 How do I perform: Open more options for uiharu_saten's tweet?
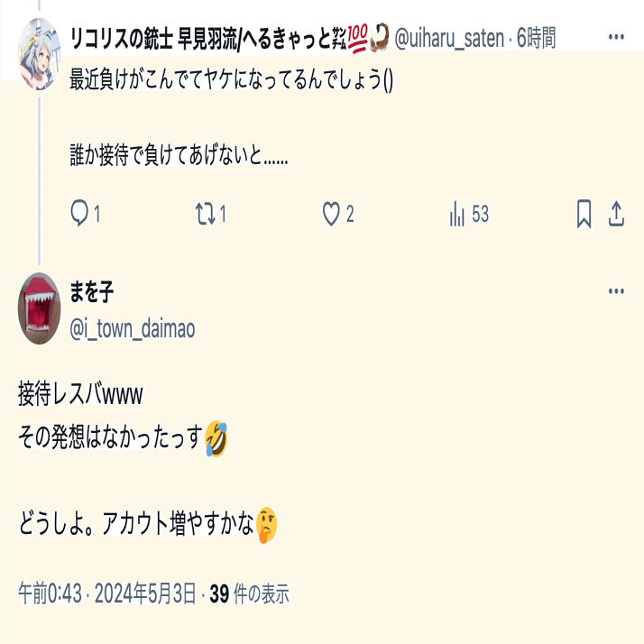(x=616, y=37)
